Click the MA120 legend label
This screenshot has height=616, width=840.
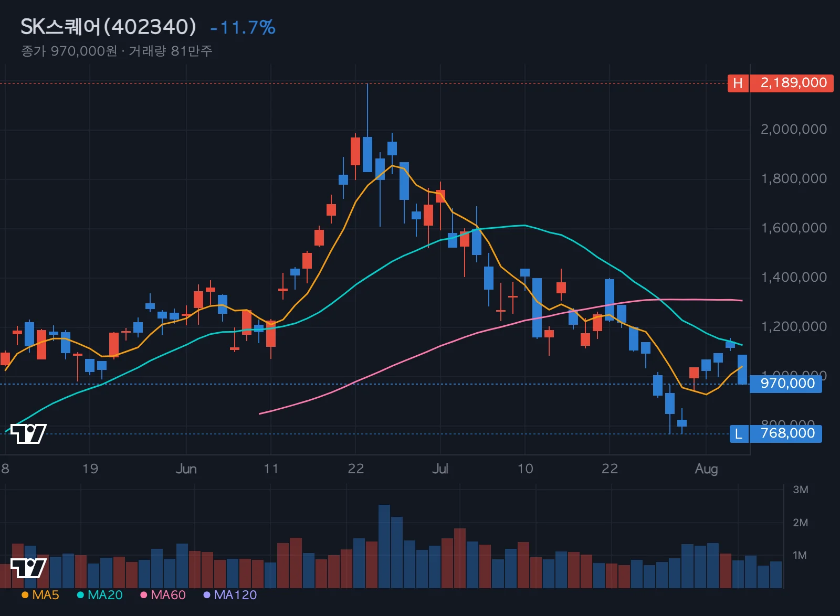[x=235, y=595]
